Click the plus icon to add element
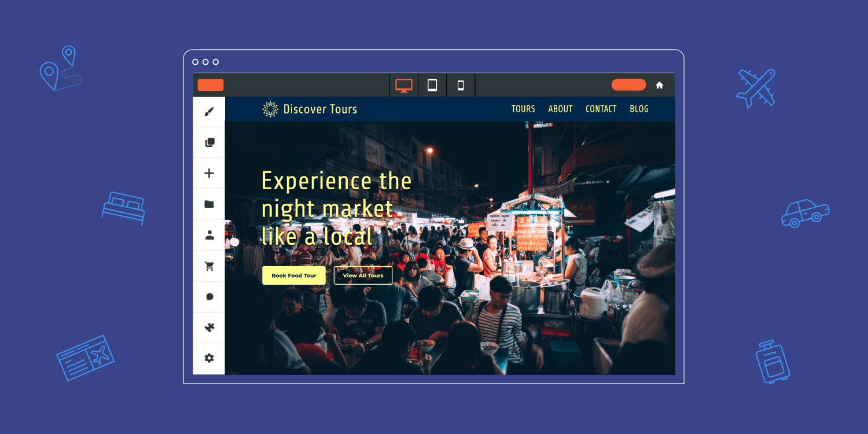 pyautogui.click(x=209, y=173)
